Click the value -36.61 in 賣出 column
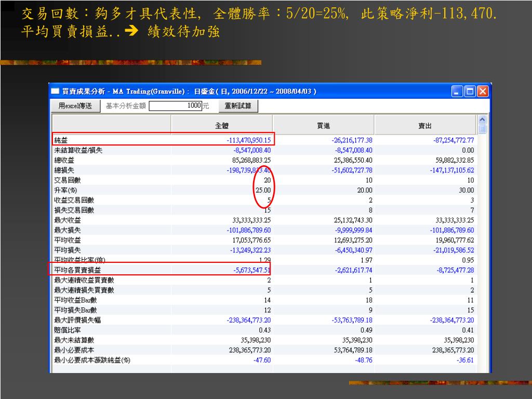532x399 pixels. coord(465,360)
